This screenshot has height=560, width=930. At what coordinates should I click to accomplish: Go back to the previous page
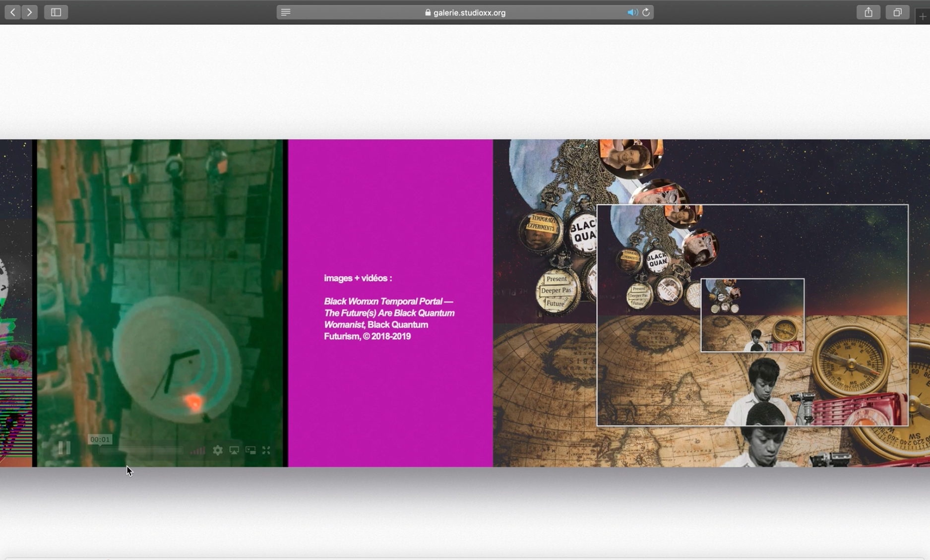tap(13, 12)
